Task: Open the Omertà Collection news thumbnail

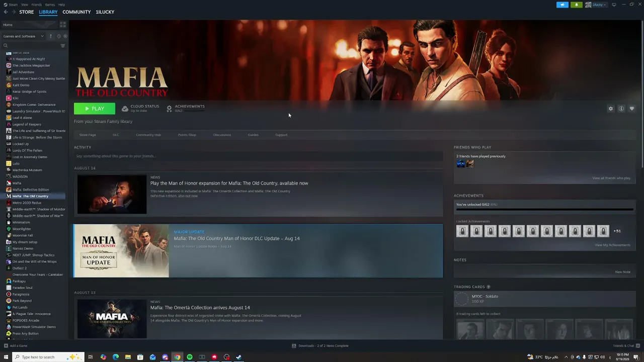Action: pyautogui.click(x=112, y=319)
